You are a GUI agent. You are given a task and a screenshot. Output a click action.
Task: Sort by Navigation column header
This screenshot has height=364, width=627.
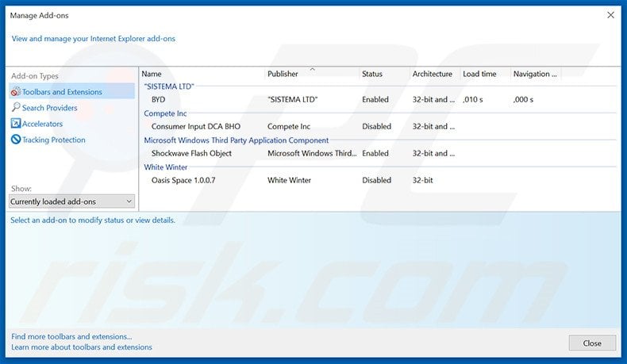[536, 74]
